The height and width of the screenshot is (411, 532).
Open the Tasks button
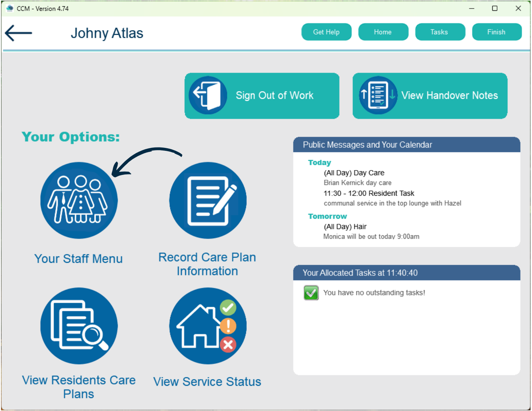440,32
